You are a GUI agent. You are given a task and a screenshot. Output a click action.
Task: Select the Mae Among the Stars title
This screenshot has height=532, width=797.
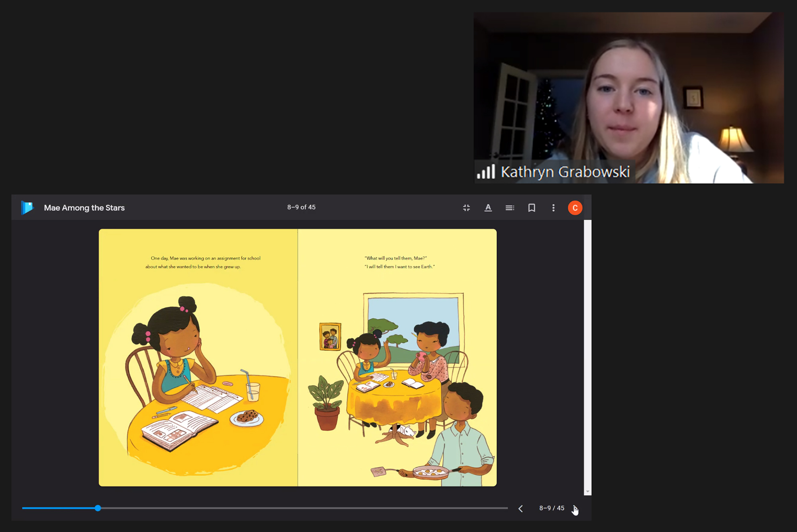click(84, 208)
